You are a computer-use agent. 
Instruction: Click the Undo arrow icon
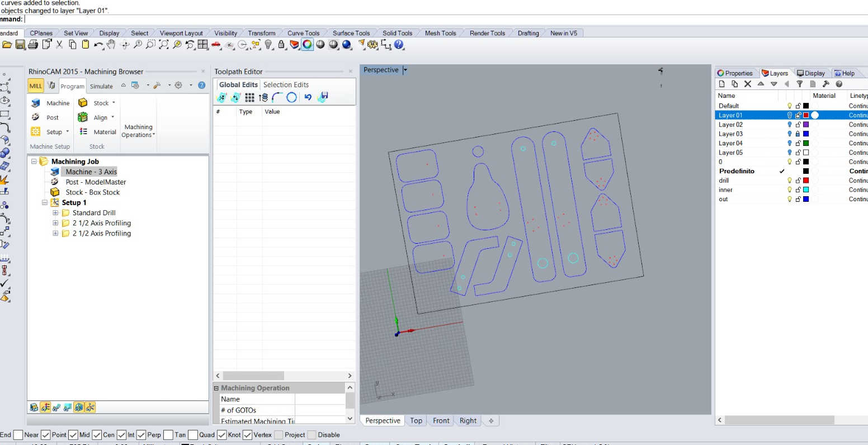98,45
